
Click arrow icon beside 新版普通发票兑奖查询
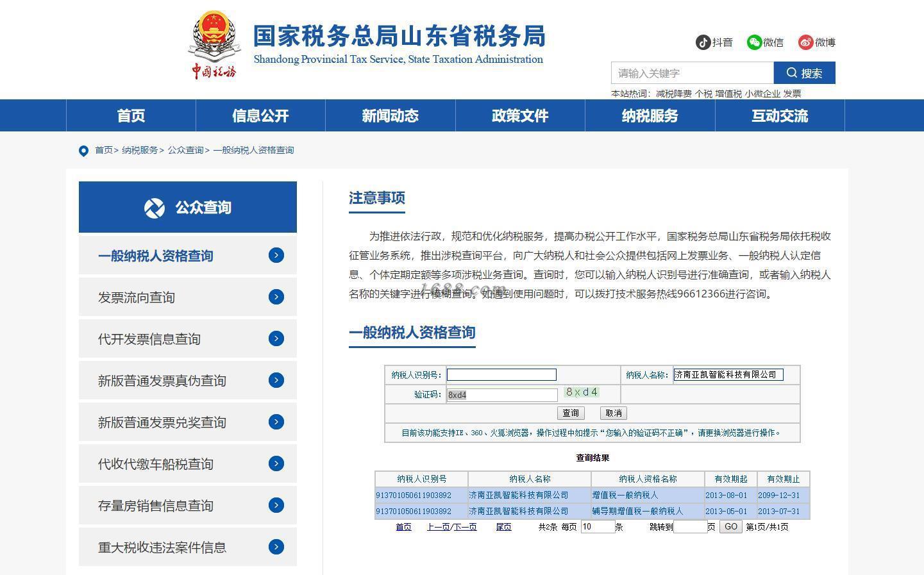tap(276, 422)
